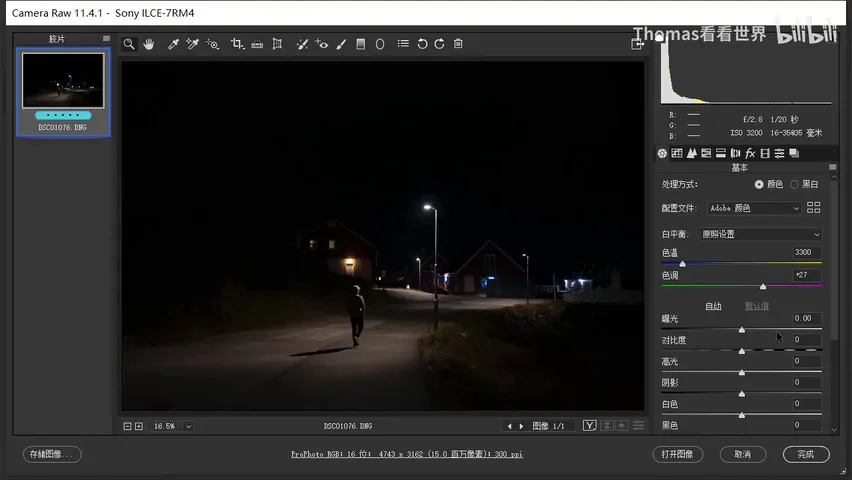
Task: Click the 色温 value field 3300
Action: tap(806, 252)
